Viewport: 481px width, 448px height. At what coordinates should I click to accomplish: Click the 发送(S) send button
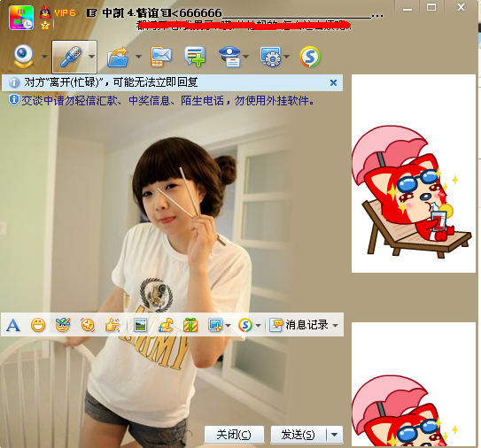299,434
